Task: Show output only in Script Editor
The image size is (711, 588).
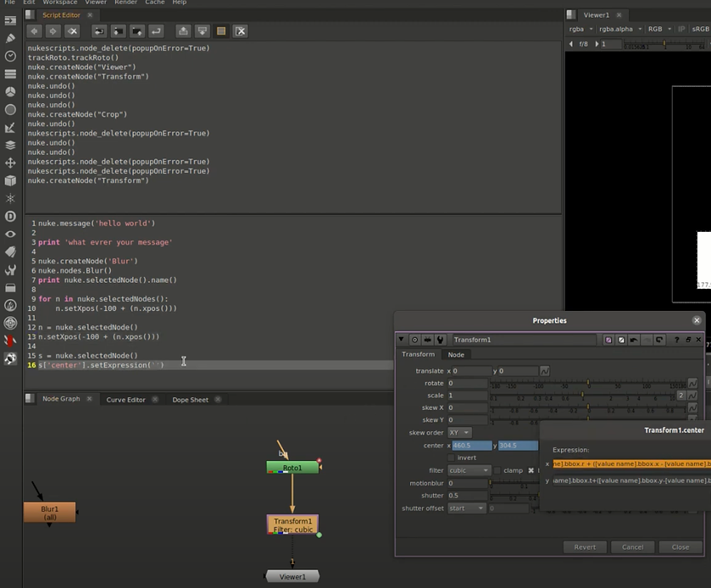Action: click(x=202, y=31)
